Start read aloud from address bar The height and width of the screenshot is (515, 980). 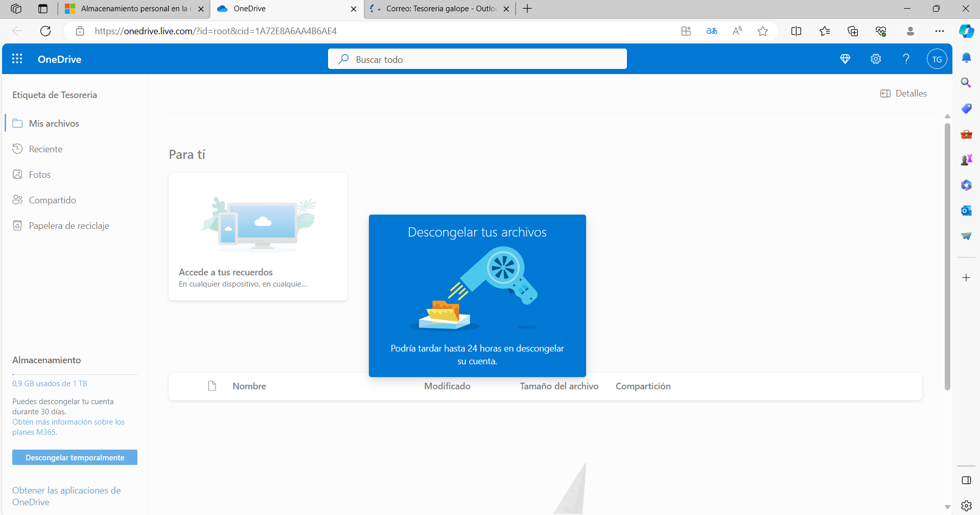click(x=737, y=31)
